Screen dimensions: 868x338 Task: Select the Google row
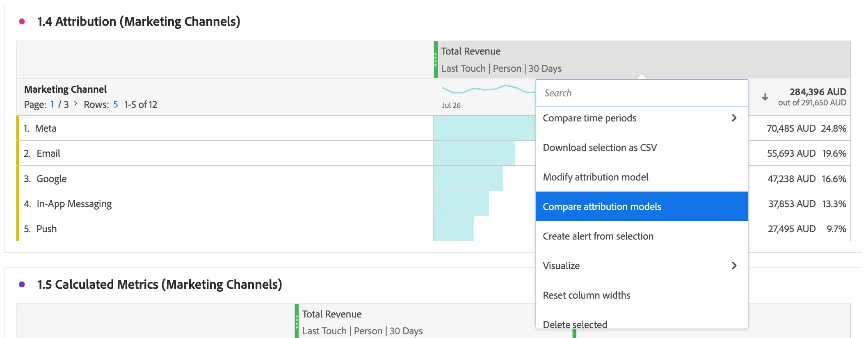tap(225, 179)
